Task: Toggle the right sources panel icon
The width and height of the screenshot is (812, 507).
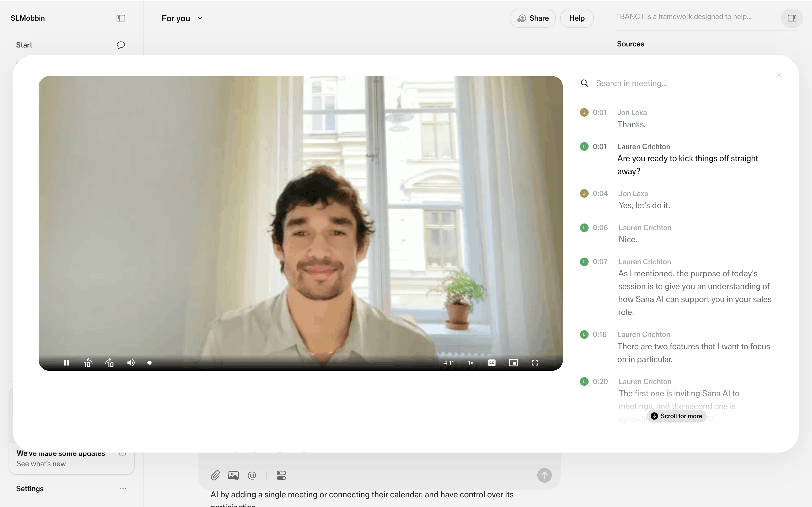Action: 792,18
